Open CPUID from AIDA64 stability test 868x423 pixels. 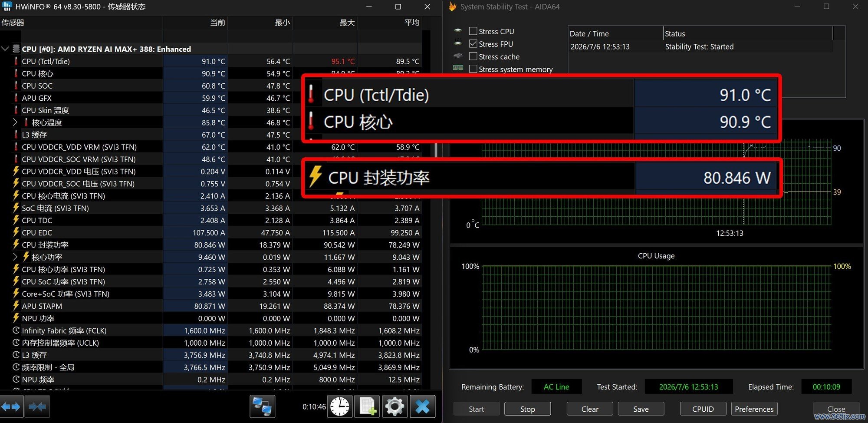pos(703,409)
